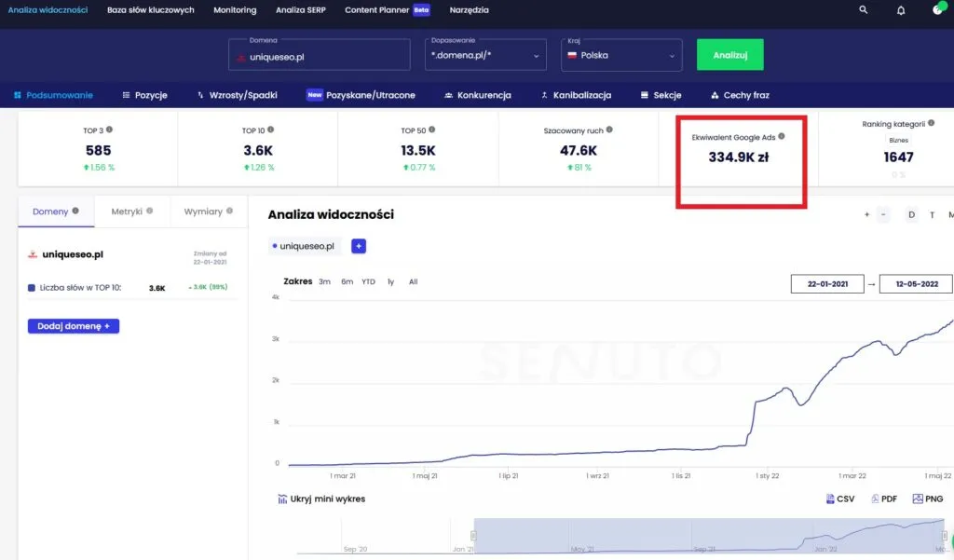954x560 pixels.
Task: Click info icon beside Ekwiwalent Google Ads
Action: point(782,136)
